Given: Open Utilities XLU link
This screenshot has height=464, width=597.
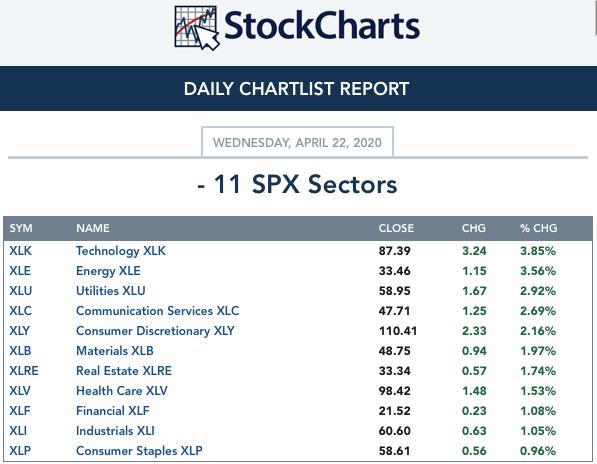Looking at the screenshot, I should [x=111, y=291].
